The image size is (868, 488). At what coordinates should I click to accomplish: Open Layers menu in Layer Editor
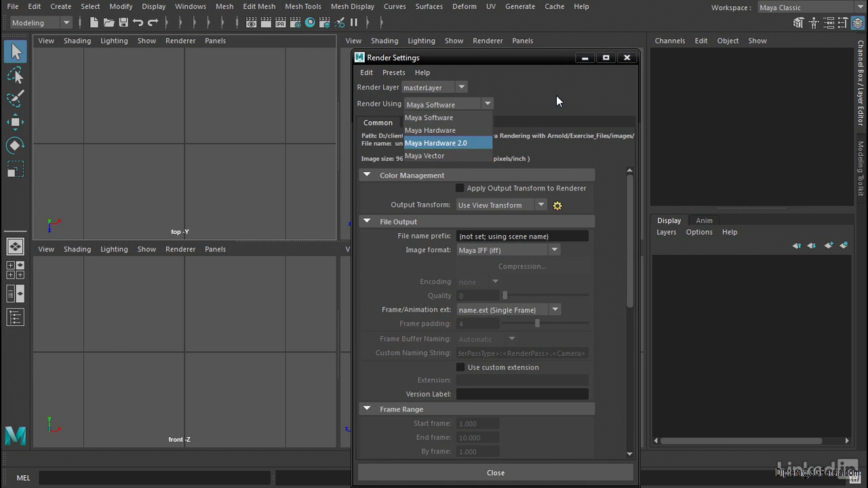tap(666, 232)
